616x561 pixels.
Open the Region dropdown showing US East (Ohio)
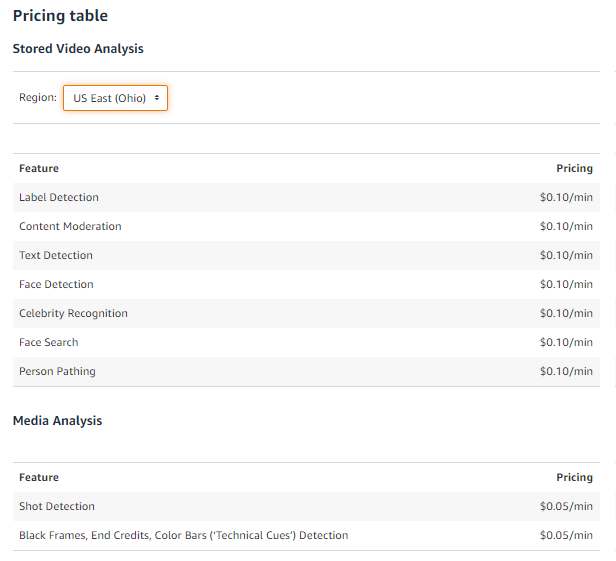(x=115, y=98)
